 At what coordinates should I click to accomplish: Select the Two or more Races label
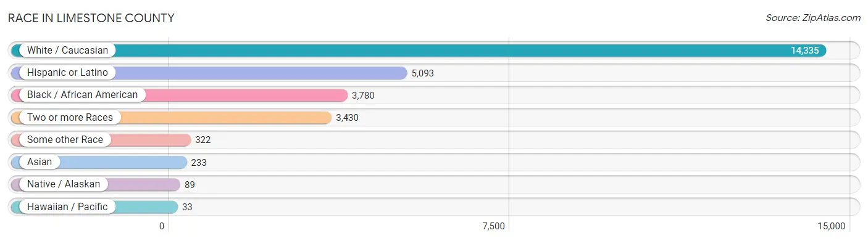70,117
